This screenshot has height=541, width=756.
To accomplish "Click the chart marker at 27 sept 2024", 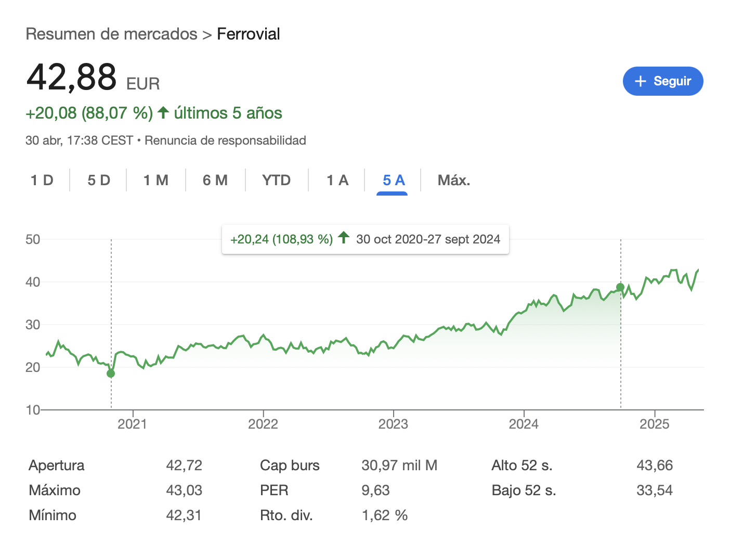I will [x=620, y=287].
